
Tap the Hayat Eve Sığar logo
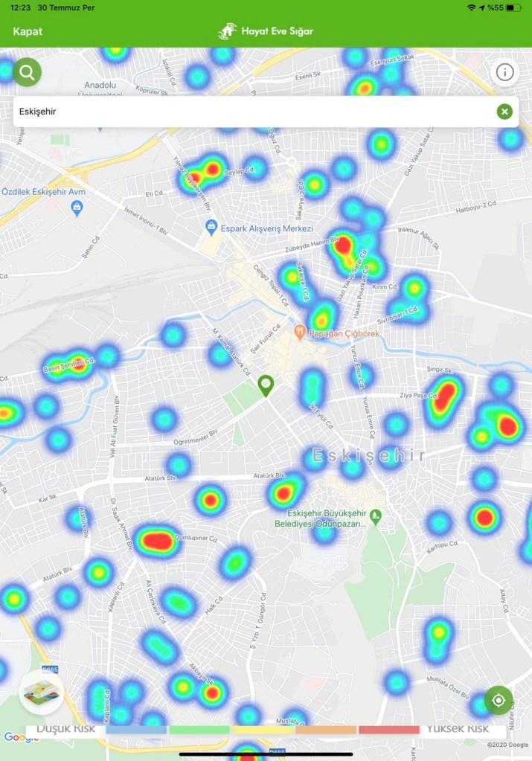(x=266, y=31)
